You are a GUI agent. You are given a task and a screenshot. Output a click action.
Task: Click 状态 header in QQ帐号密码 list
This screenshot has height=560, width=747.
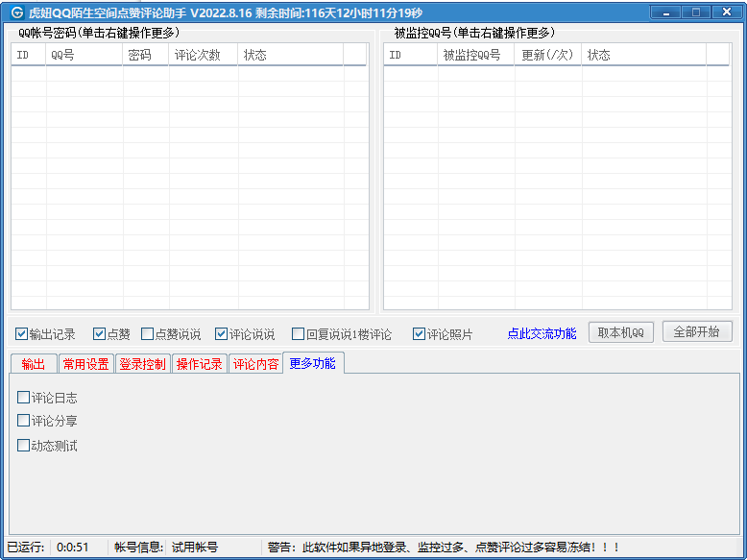click(291, 55)
